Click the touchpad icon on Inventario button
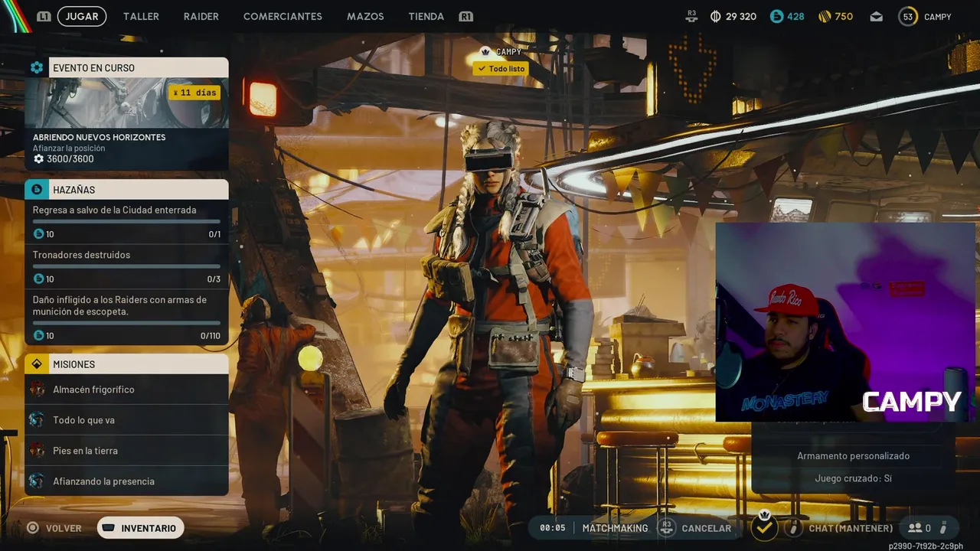 (109, 528)
